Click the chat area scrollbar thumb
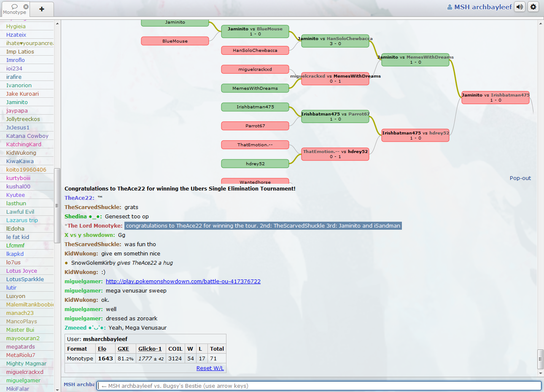Screen dimensions: 544x392 pos(540,359)
